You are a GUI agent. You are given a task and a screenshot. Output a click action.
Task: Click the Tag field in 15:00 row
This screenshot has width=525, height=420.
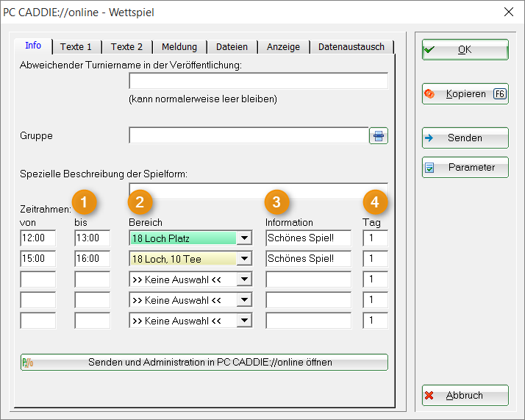(x=375, y=259)
